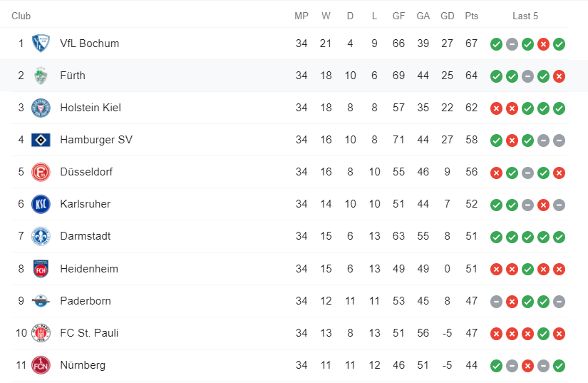Viewport: 588px width, 383px height.
Task: Click the Karlsruher KSC logo
Action: pos(41,204)
